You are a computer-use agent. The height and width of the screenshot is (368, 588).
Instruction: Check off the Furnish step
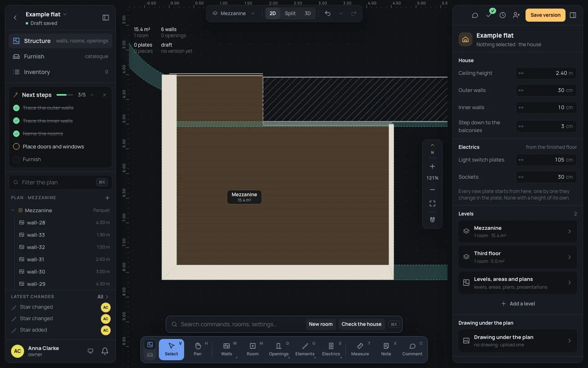pyautogui.click(x=16, y=159)
